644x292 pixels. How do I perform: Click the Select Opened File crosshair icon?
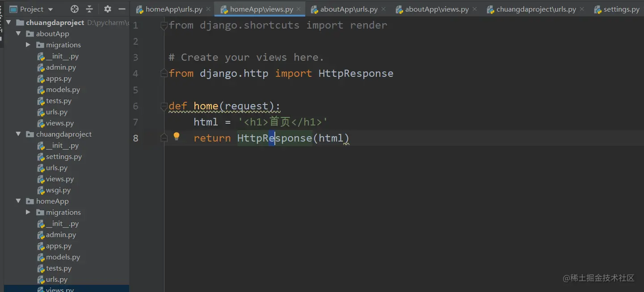click(74, 8)
